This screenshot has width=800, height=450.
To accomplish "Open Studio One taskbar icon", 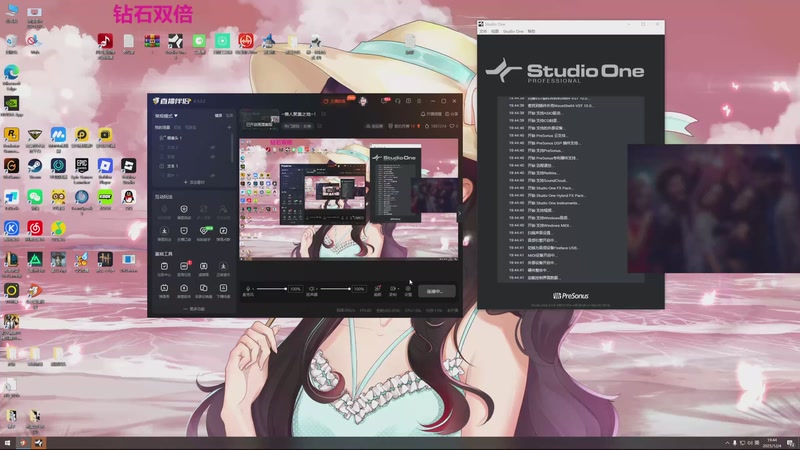I will 39,443.
